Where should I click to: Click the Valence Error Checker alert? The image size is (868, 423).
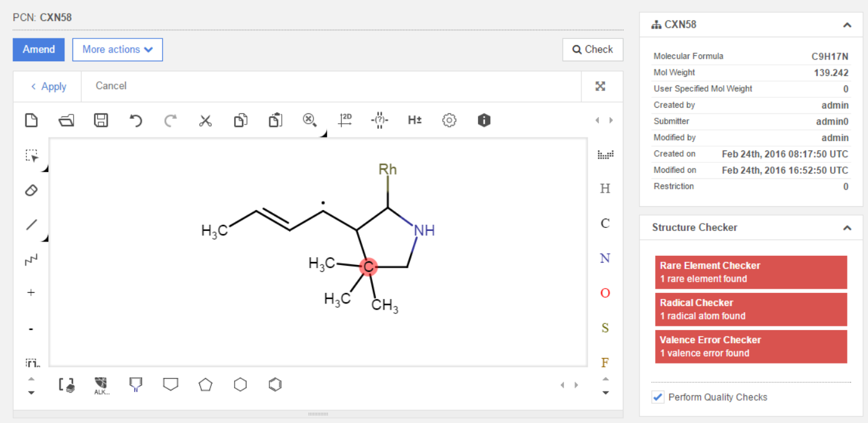(750, 347)
